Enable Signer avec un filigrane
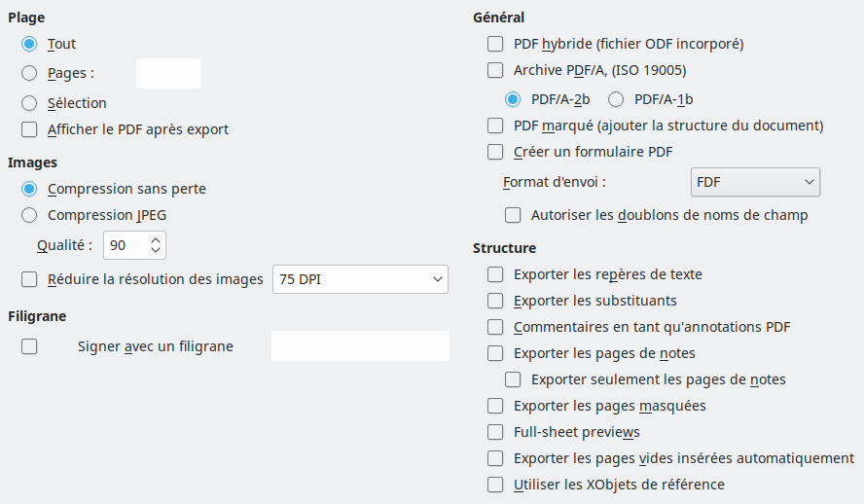This screenshot has width=864, height=504. point(29,346)
